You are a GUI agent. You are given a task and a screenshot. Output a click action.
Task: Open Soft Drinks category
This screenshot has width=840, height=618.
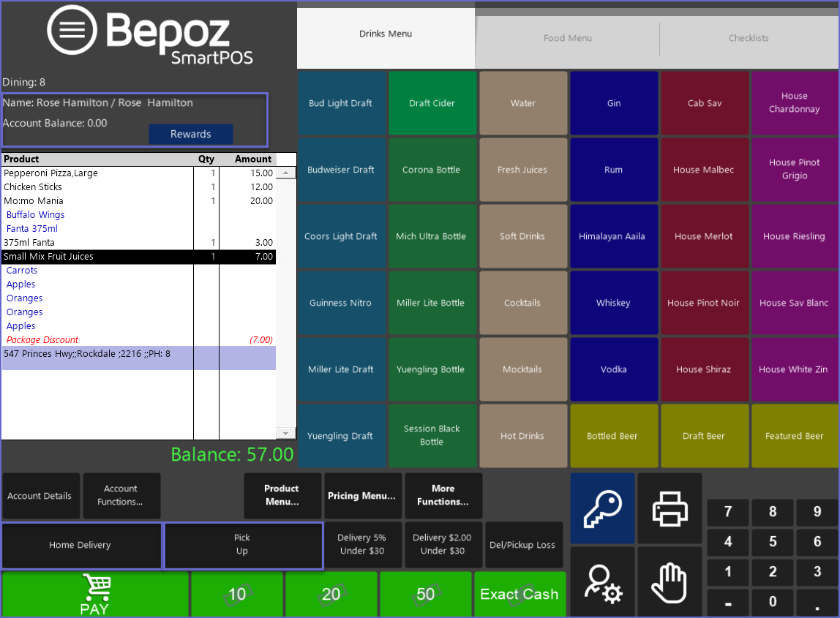(x=523, y=236)
